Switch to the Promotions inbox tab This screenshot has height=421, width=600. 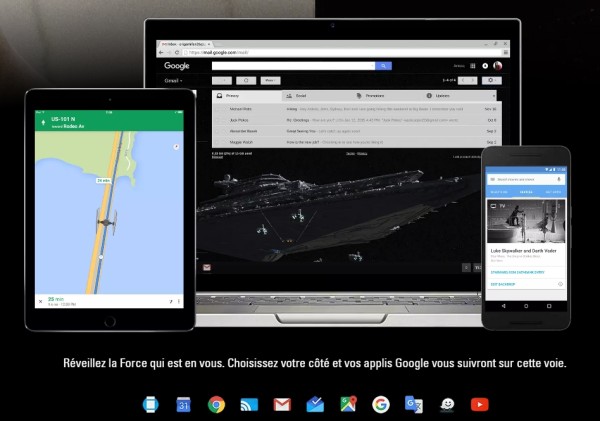coord(386,96)
